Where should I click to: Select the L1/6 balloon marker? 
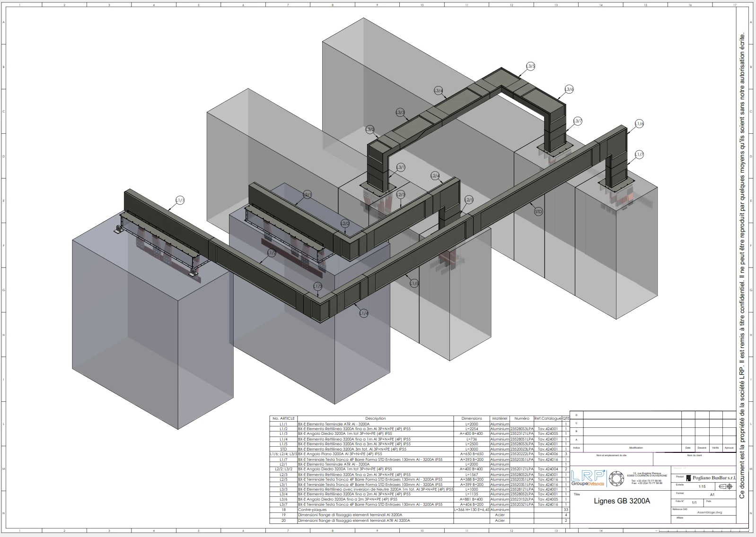click(x=639, y=124)
